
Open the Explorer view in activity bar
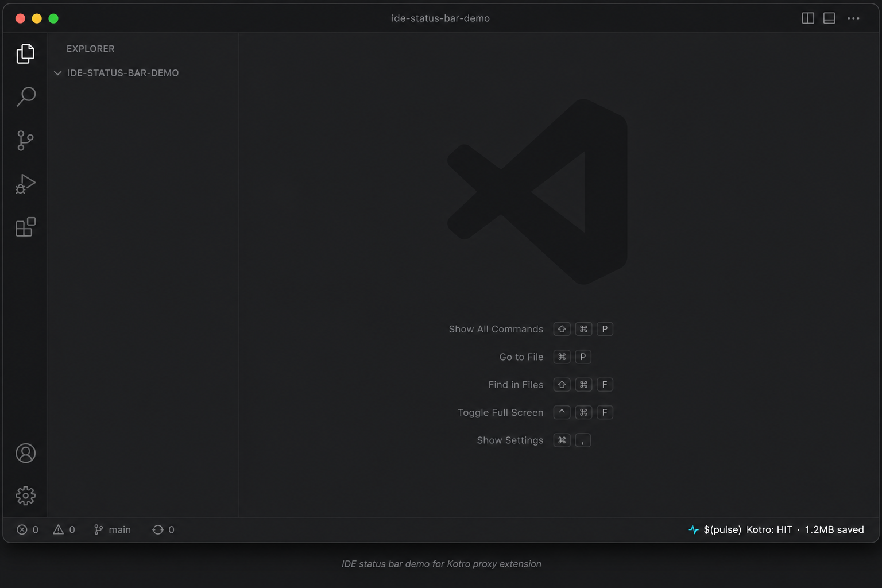point(25,53)
